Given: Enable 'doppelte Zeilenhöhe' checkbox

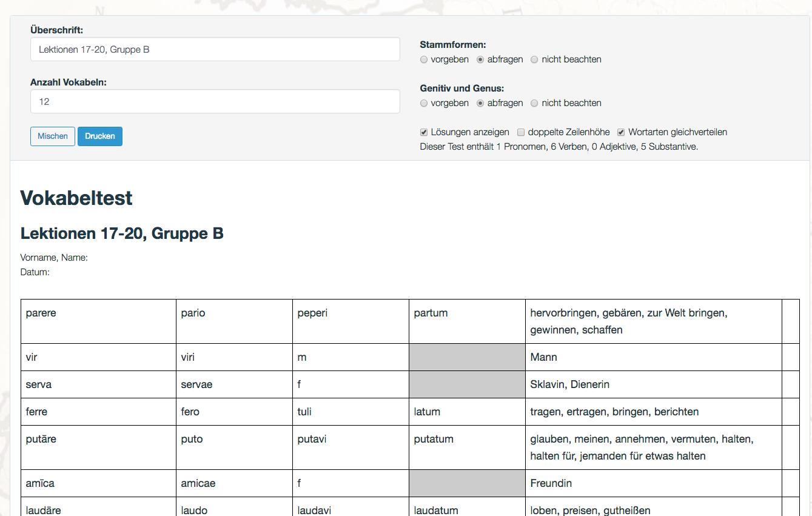Looking at the screenshot, I should (521, 132).
